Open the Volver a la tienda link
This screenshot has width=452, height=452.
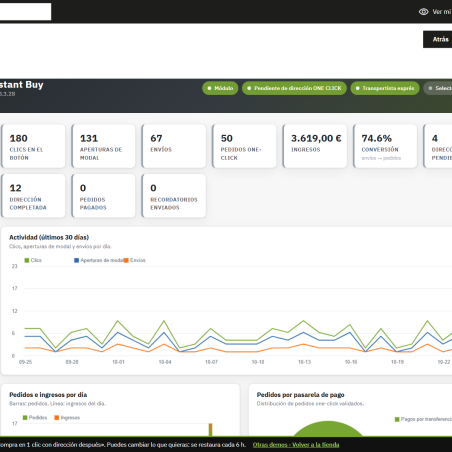(316, 445)
